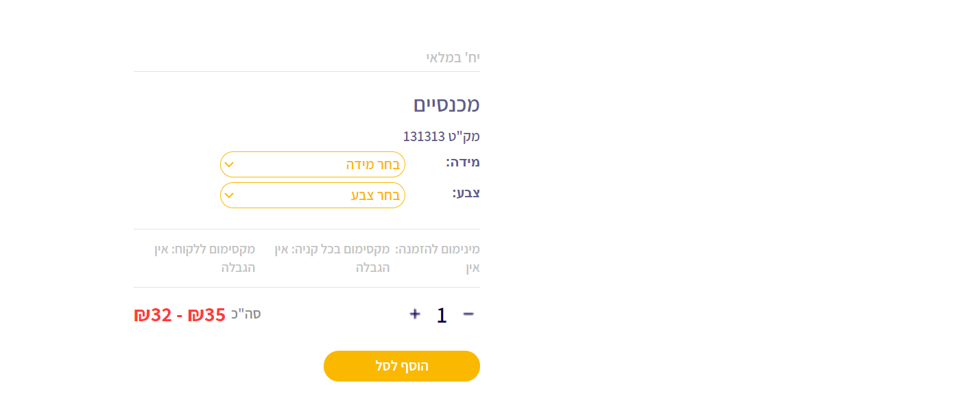Screen dimensions: 980x411
Task: Increase quantity with the plus icon
Action: (x=415, y=314)
